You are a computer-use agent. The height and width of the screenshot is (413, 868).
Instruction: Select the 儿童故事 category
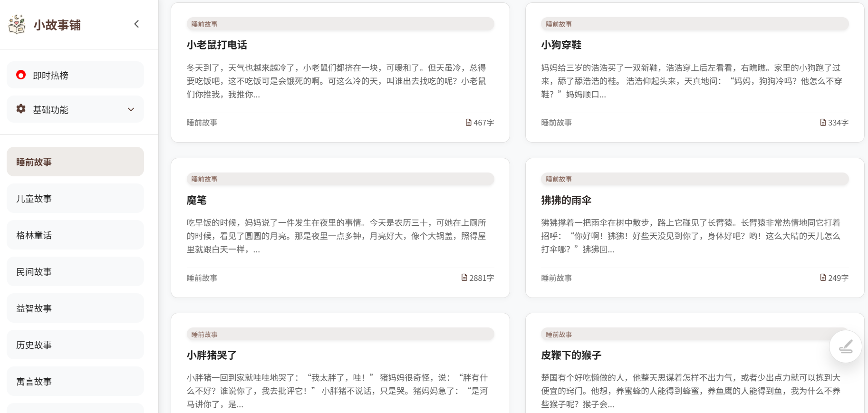75,198
